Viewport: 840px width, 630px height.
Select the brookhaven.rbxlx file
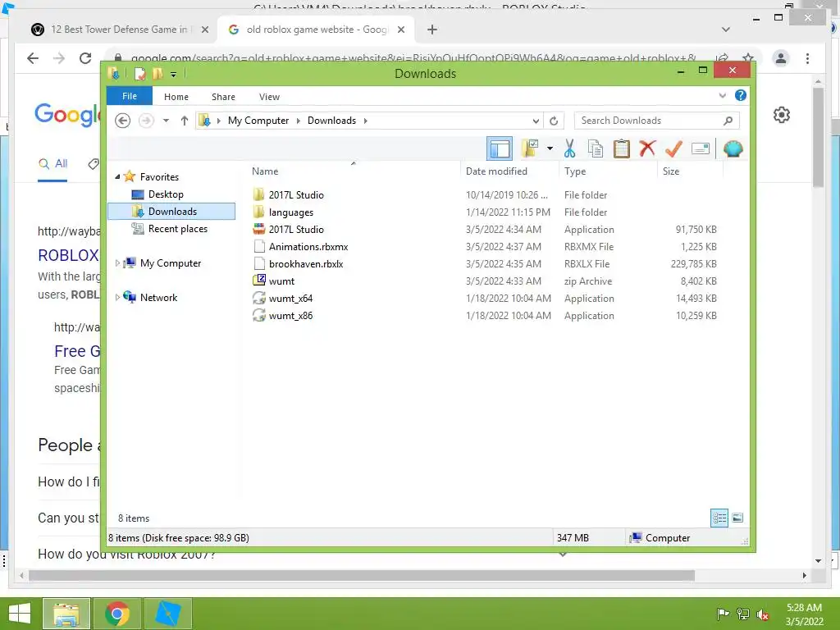306,263
